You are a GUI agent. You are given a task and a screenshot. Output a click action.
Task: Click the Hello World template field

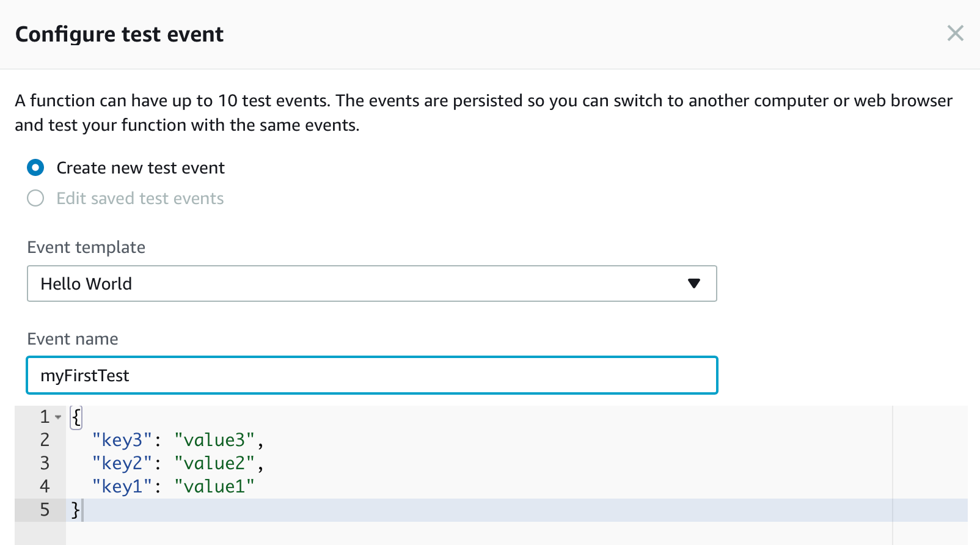244,283
